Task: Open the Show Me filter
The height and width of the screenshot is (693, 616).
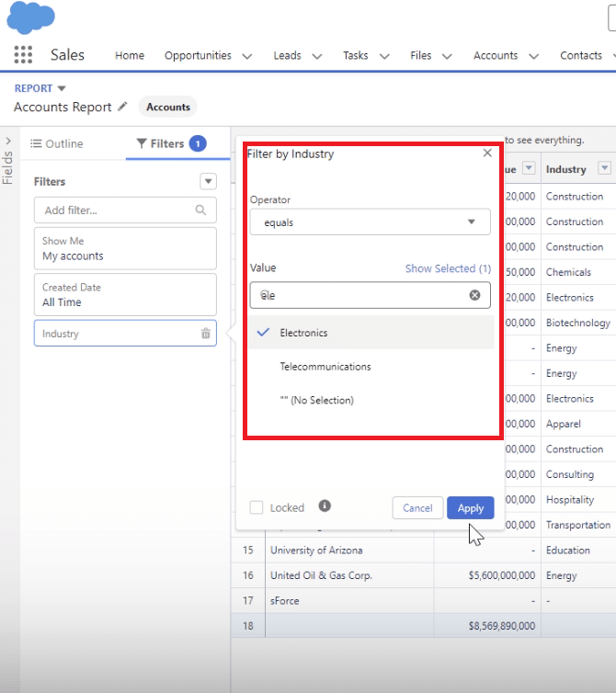Action: [x=125, y=248]
